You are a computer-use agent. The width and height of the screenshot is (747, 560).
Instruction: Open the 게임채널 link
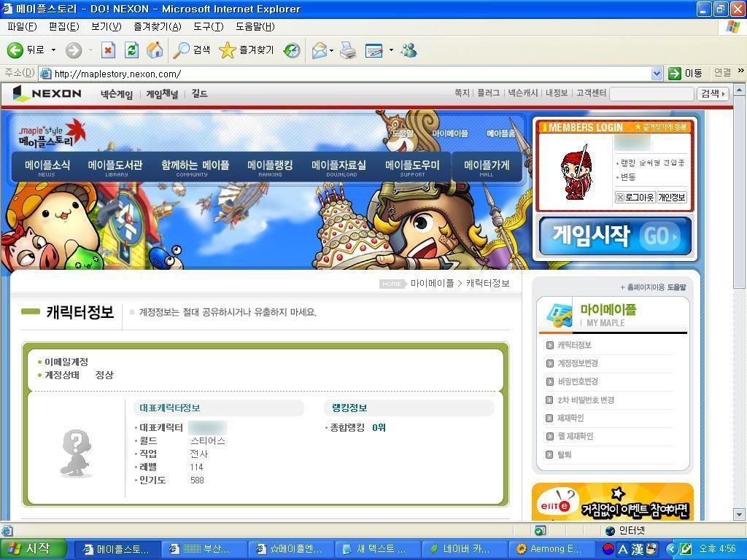(162, 94)
